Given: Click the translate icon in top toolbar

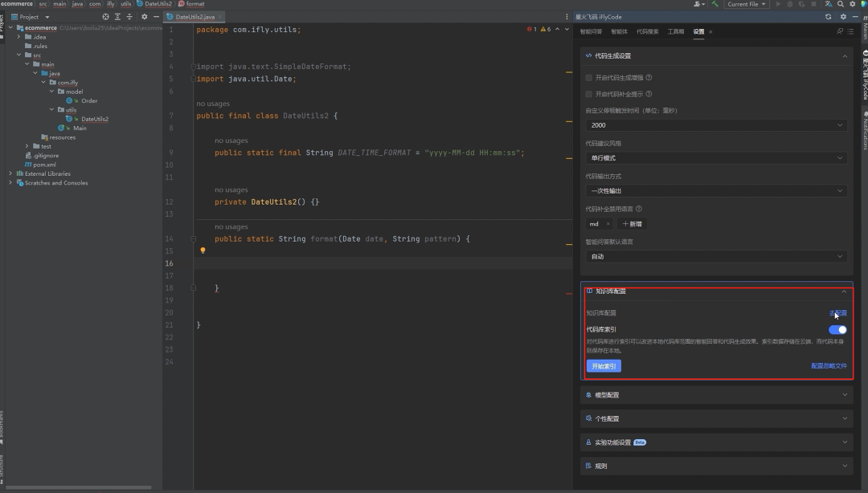Looking at the screenshot, I should tap(828, 4).
